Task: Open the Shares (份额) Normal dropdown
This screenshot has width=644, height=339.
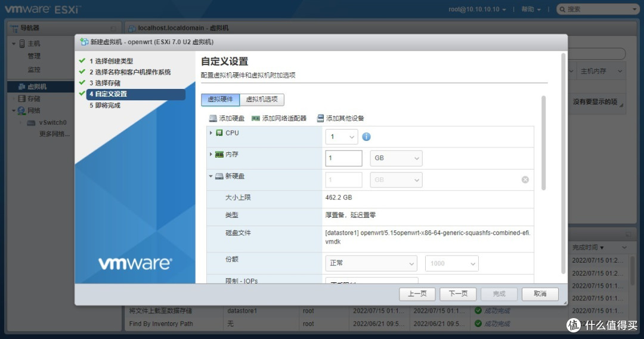Action: 371,263
